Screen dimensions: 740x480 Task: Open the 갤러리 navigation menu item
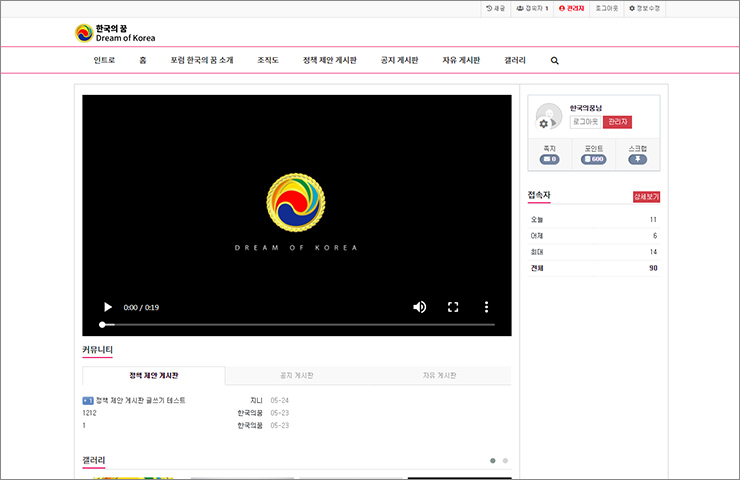pos(515,60)
